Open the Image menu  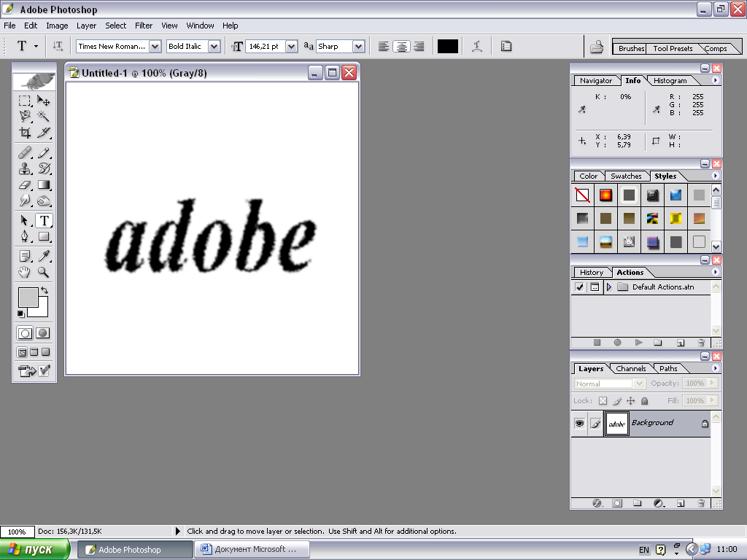click(57, 26)
